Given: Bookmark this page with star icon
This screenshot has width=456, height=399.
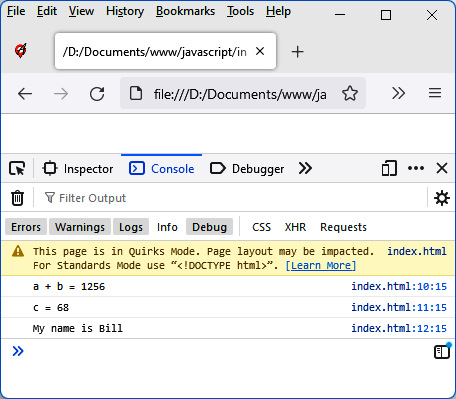Looking at the screenshot, I should coord(350,93).
